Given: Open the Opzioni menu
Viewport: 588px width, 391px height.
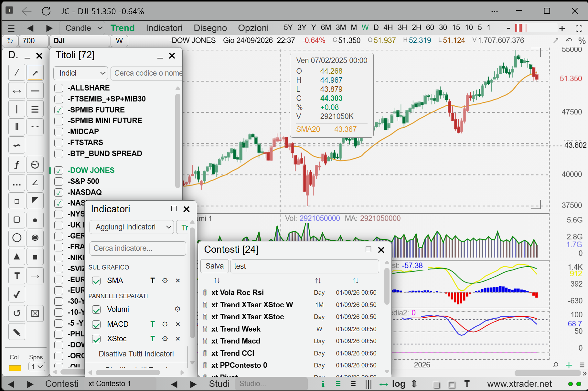Looking at the screenshot, I should [x=253, y=28].
